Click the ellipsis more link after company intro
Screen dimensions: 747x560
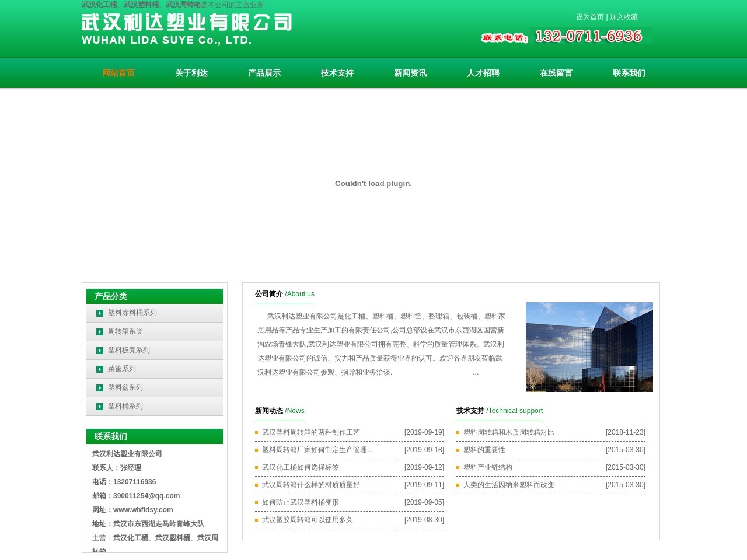[x=476, y=372]
